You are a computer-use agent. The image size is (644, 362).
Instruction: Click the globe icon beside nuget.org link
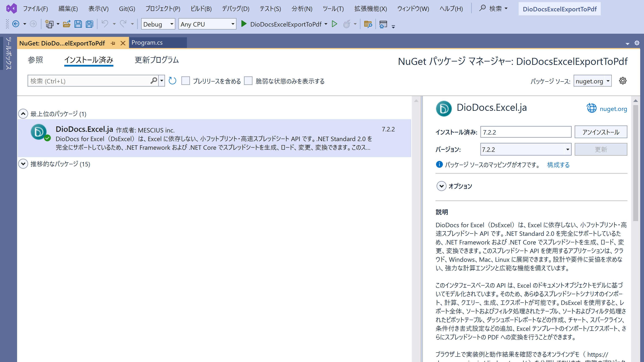tap(592, 108)
